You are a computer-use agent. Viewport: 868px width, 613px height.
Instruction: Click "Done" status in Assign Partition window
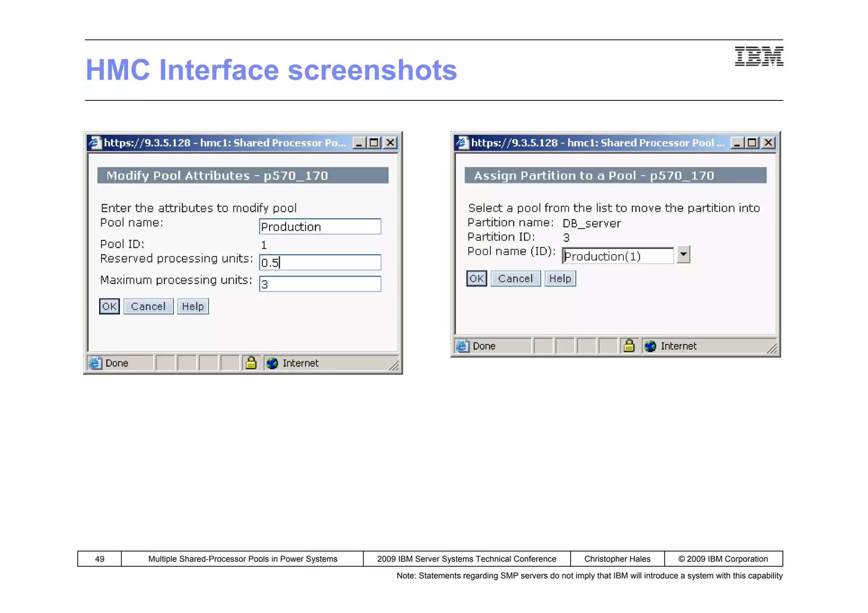(x=484, y=346)
